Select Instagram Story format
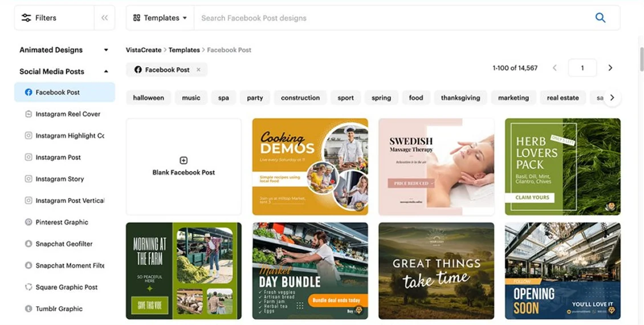 point(59,179)
